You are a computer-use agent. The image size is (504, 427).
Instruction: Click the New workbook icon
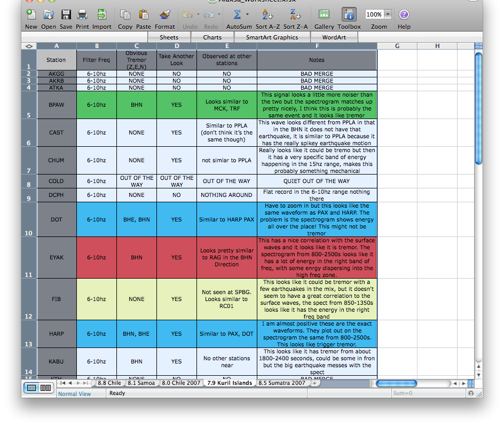31,14
